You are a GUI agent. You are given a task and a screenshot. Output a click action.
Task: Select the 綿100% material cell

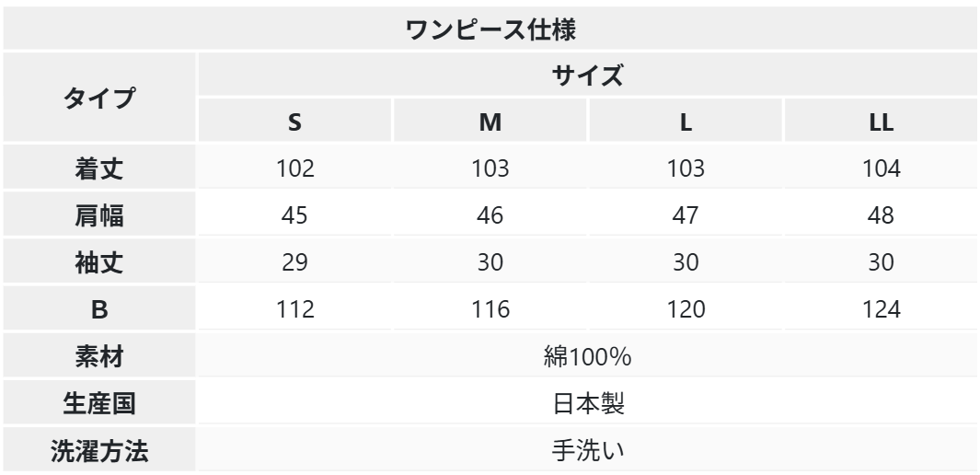pos(588,358)
